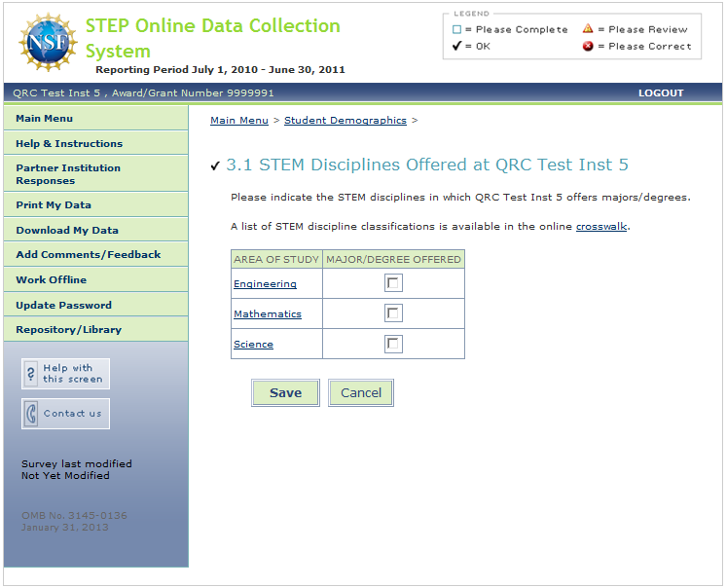Go to Add Comments/Feedback
727x588 pixels.
(89, 255)
